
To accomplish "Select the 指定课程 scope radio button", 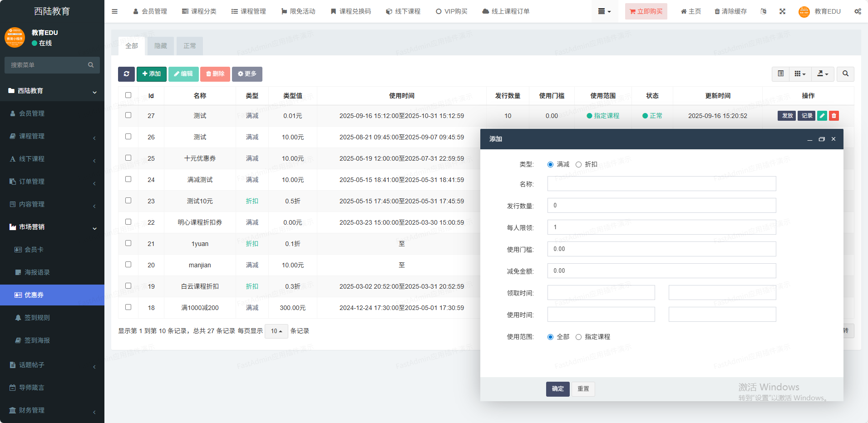I will (578, 337).
